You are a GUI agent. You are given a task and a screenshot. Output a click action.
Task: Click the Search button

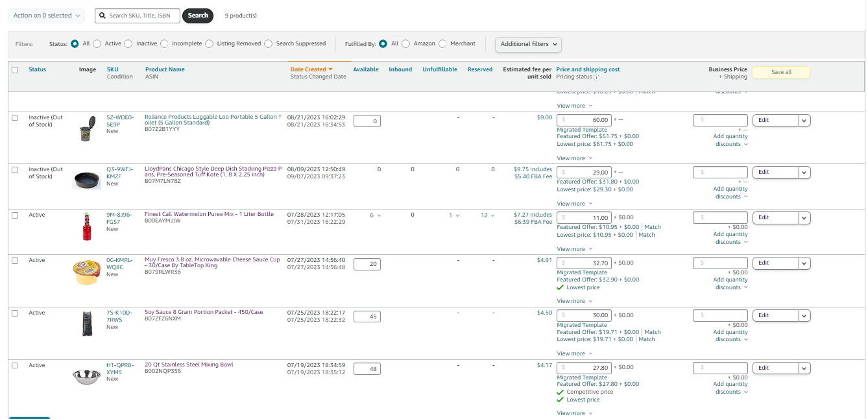point(198,15)
